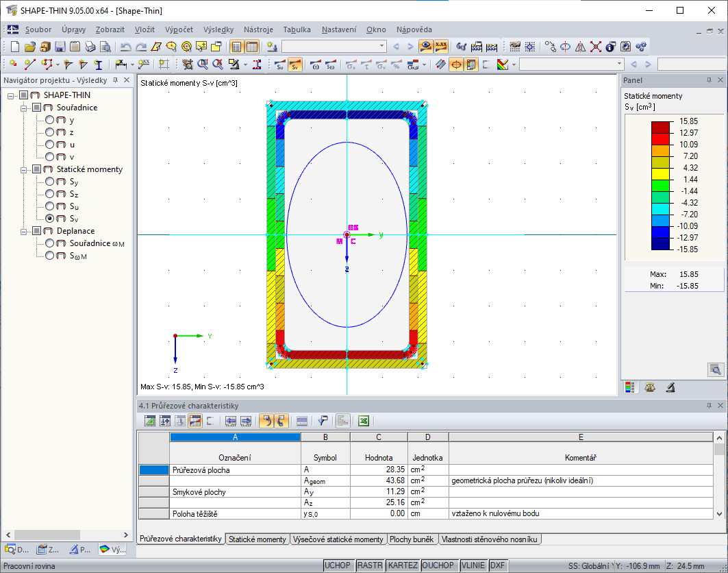Click the mirror tool icon
The width and height of the screenshot is (728, 573).
[581, 47]
